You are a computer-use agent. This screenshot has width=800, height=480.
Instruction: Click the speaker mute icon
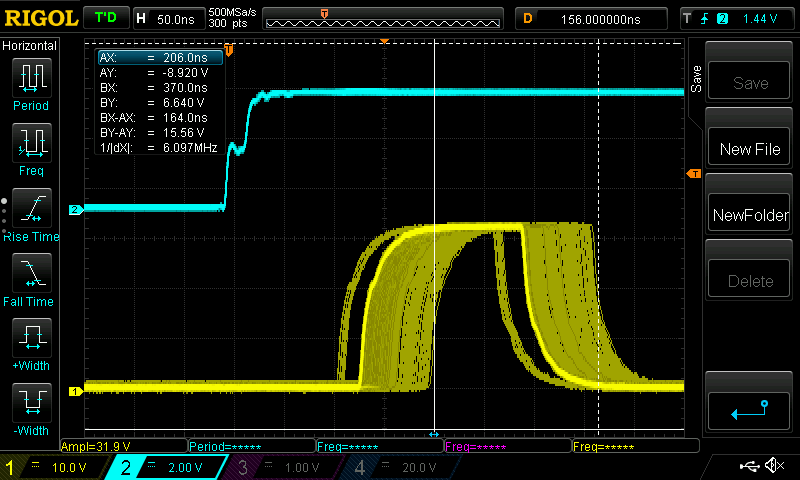pos(773,466)
